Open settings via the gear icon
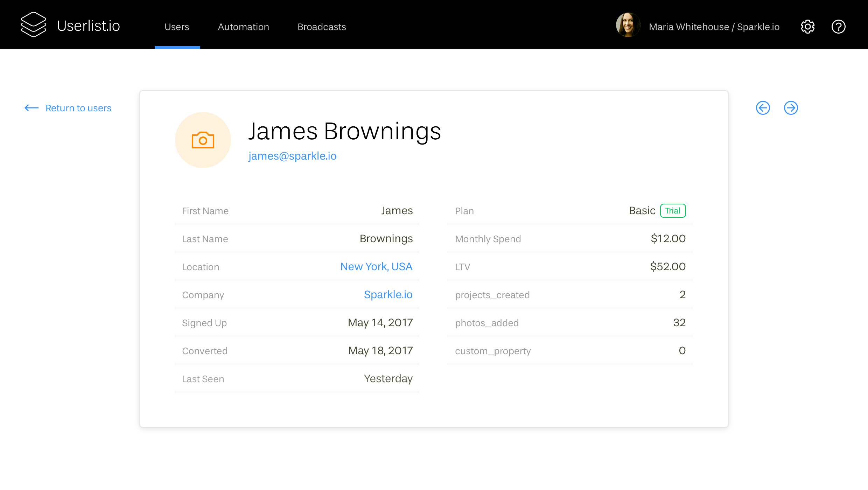This screenshot has width=868, height=490. 808,27
